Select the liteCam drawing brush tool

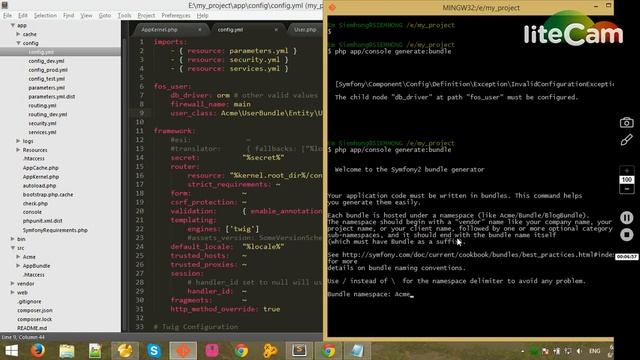pos(627,140)
